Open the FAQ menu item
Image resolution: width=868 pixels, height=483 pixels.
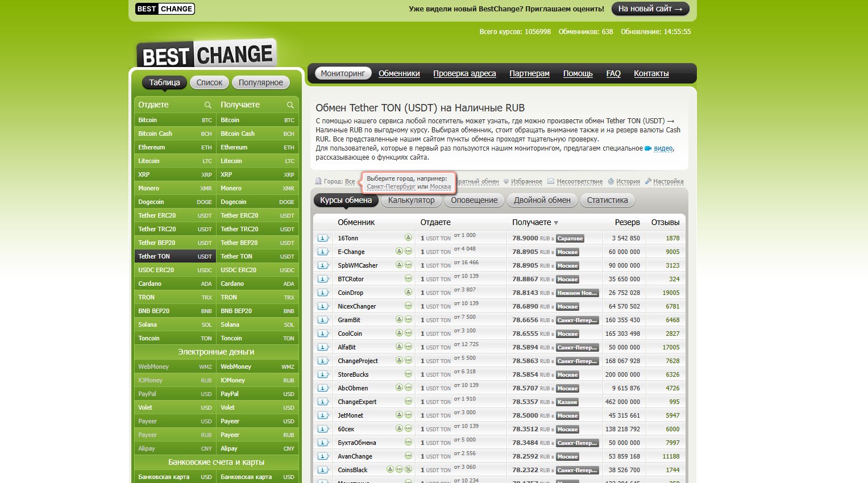613,73
